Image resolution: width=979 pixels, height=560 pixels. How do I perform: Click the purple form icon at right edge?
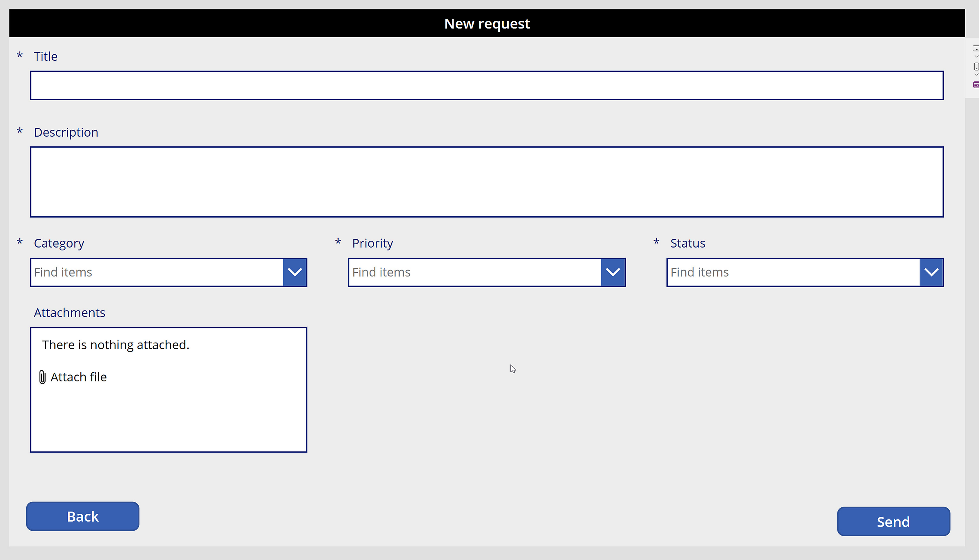point(976,85)
